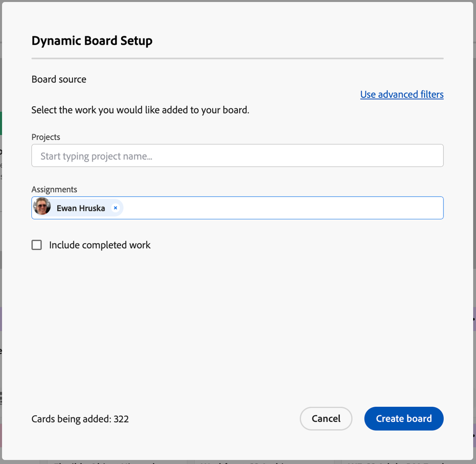Screen dimensions: 476x464
Task: Open the Use advanced filters link
Action: click(402, 94)
